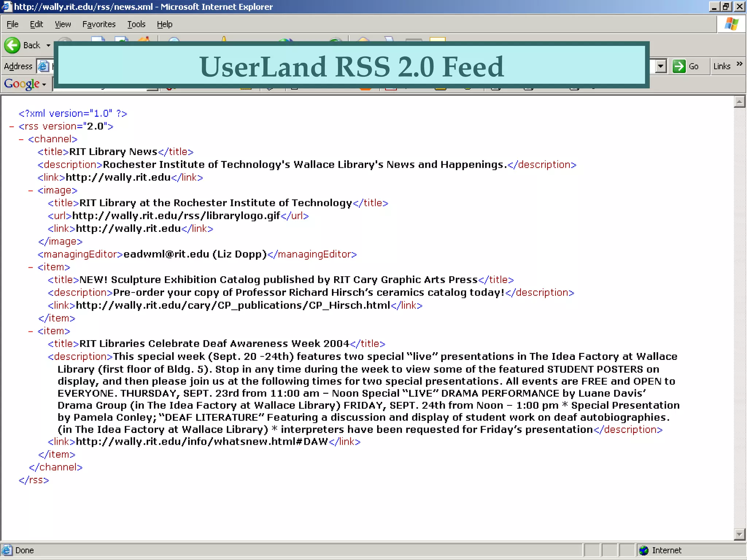Click the green Back arrow icon
The height and width of the screenshot is (560, 747).
click(12, 46)
